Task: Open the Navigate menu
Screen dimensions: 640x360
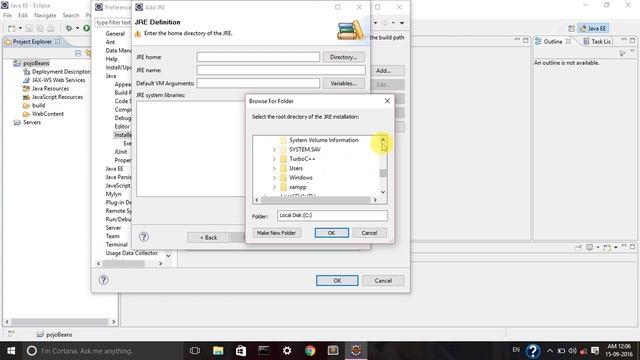Action: [x=45, y=15]
